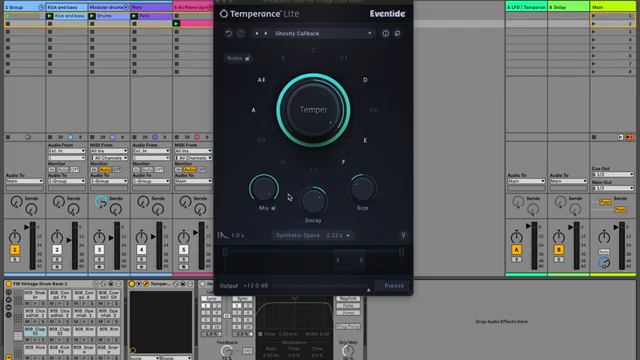
Task: Select note A# on the note wheel
Action: click(261, 80)
